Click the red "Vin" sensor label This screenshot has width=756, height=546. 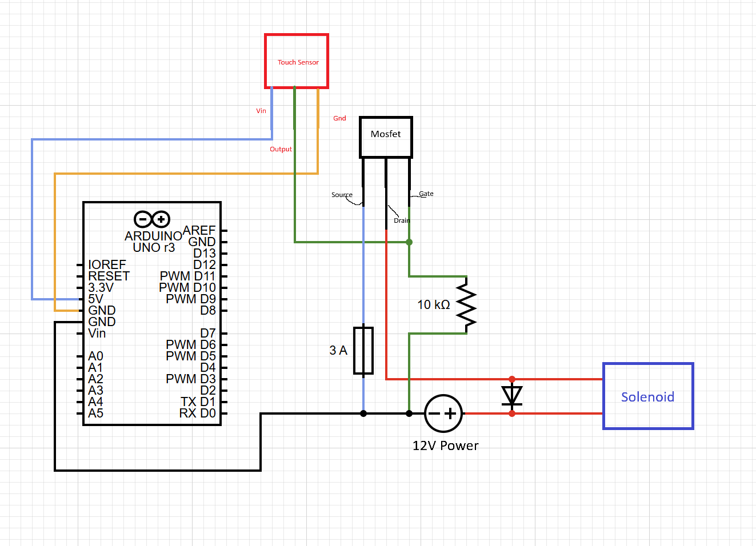point(261,111)
